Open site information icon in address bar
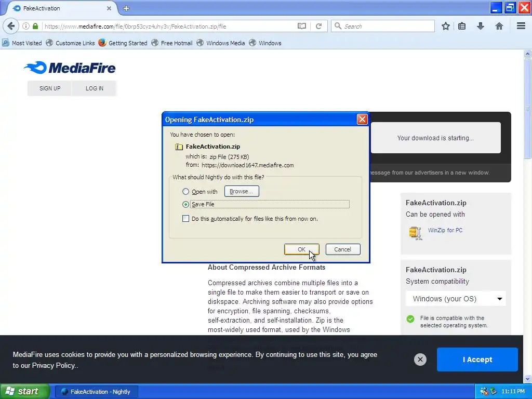Image resolution: width=532 pixels, height=399 pixels. 26,26
